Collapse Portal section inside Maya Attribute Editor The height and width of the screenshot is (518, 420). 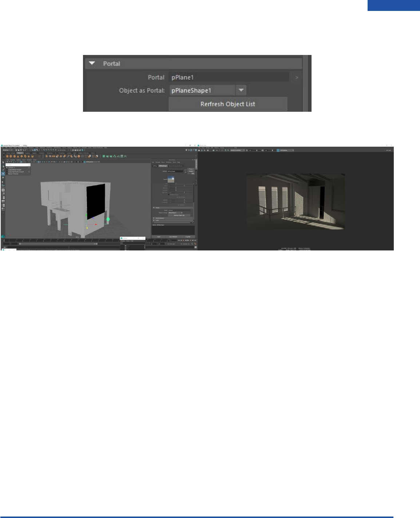154,207
